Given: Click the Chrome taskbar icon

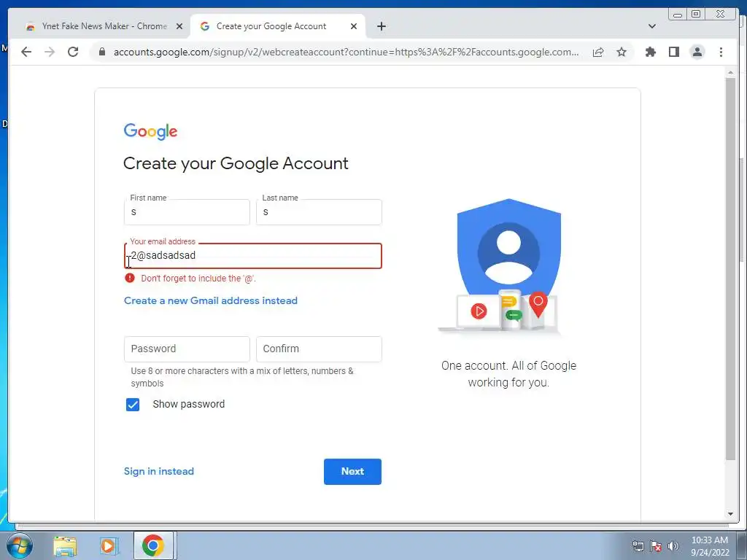Looking at the screenshot, I should 153,545.
